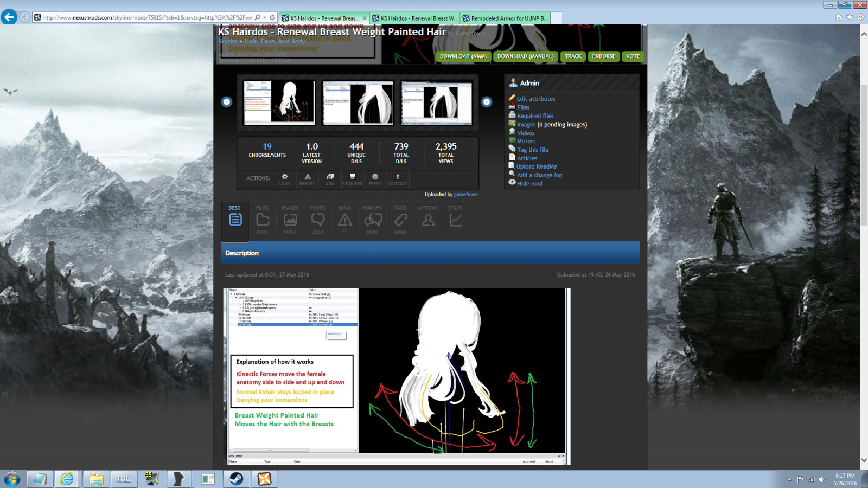Click the page scrollbar up arrow
868x488 pixels.
(864, 34)
